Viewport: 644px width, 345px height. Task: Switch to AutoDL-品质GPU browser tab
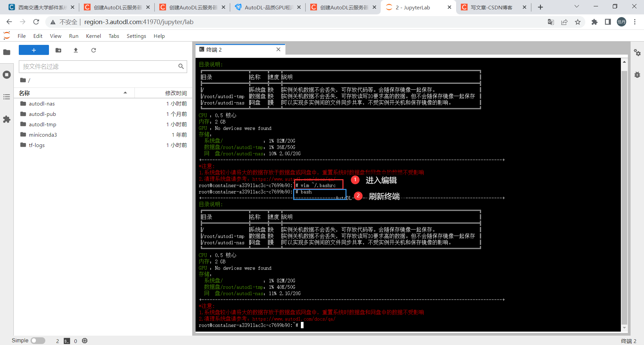(x=268, y=7)
